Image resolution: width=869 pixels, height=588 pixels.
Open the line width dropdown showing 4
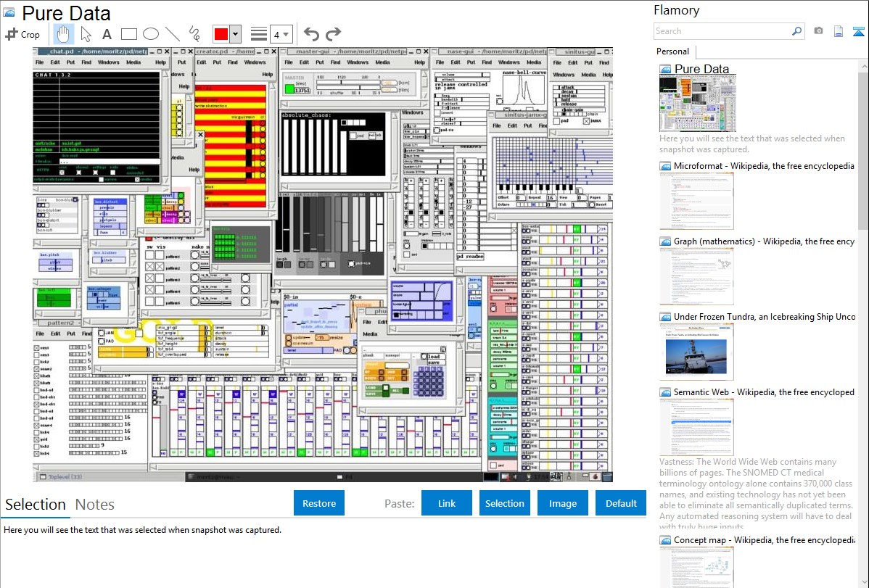(281, 34)
